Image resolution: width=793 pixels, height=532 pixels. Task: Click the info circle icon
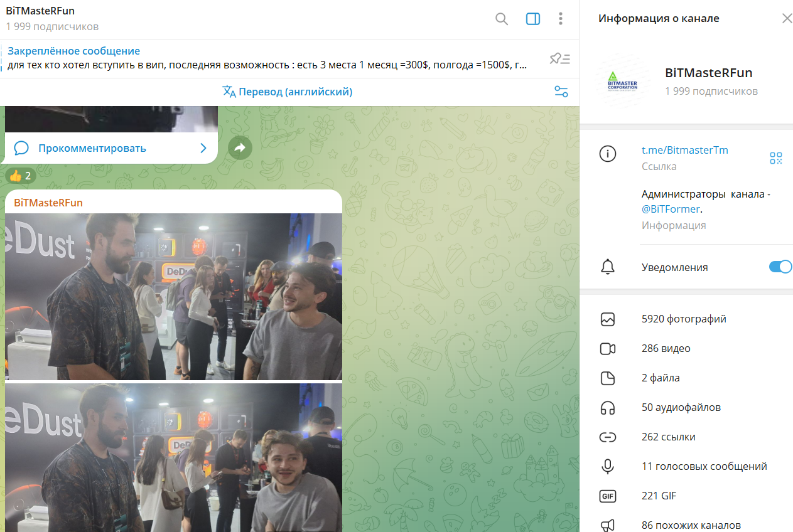click(608, 154)
